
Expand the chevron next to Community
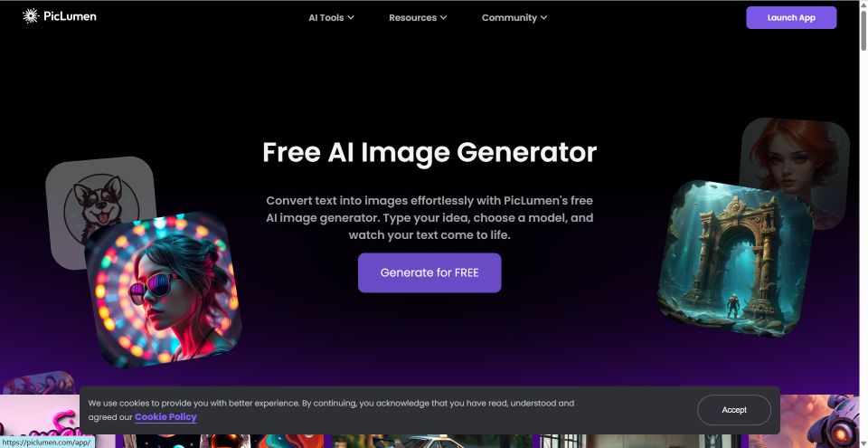coord(543,18)
